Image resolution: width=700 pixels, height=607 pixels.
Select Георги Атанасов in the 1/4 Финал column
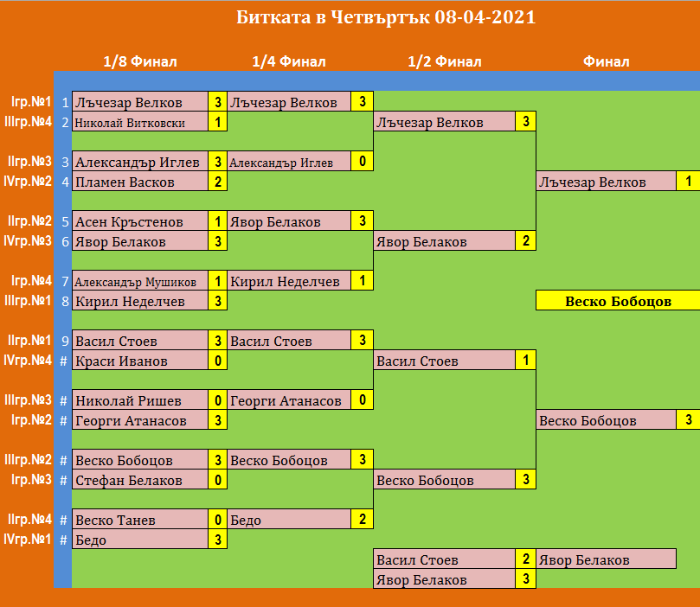(x=289, y=400)
